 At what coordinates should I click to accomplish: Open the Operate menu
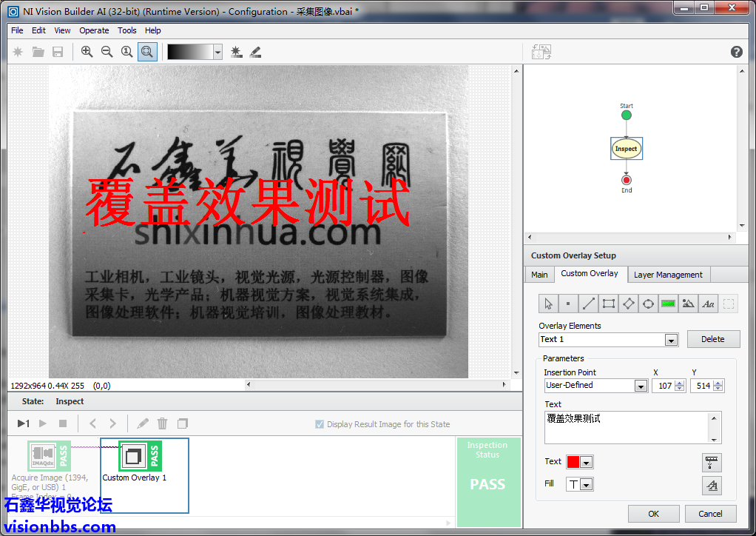coord(94,30)
